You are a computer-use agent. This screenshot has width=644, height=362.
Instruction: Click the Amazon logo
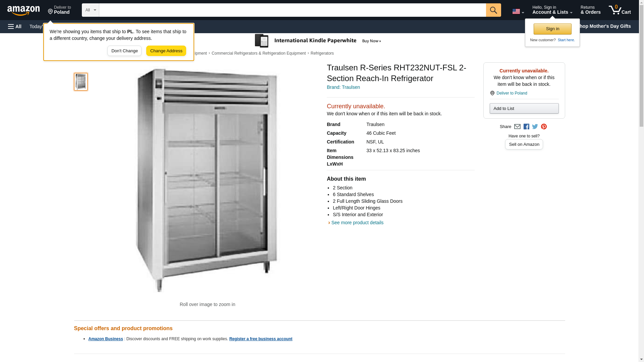coord(23,10)
